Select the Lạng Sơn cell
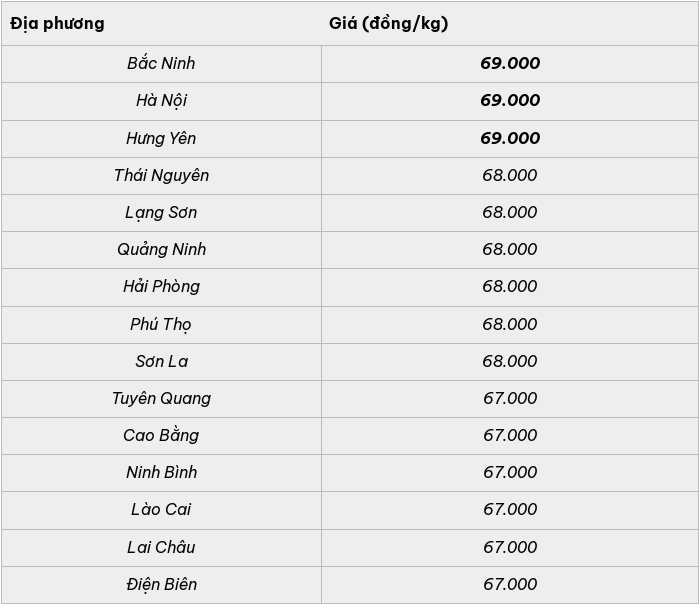This screenshot has width=700, height=605. [161, 213]
